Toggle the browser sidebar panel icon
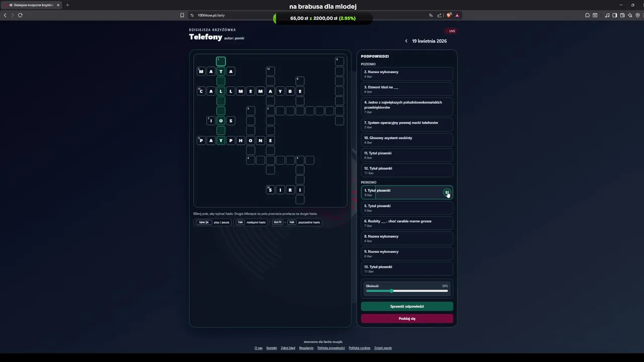This screenshot has height=362, width=644. (x=614, y=15)
